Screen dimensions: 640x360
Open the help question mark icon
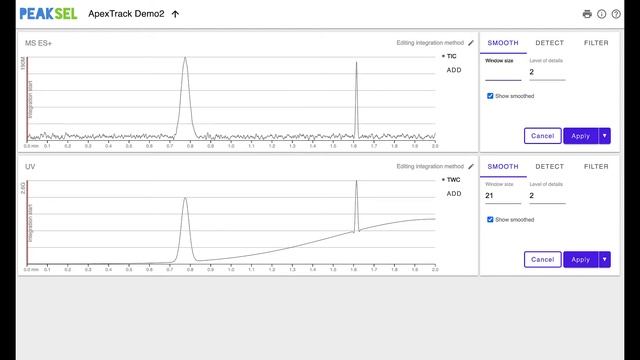click(616, 14)
